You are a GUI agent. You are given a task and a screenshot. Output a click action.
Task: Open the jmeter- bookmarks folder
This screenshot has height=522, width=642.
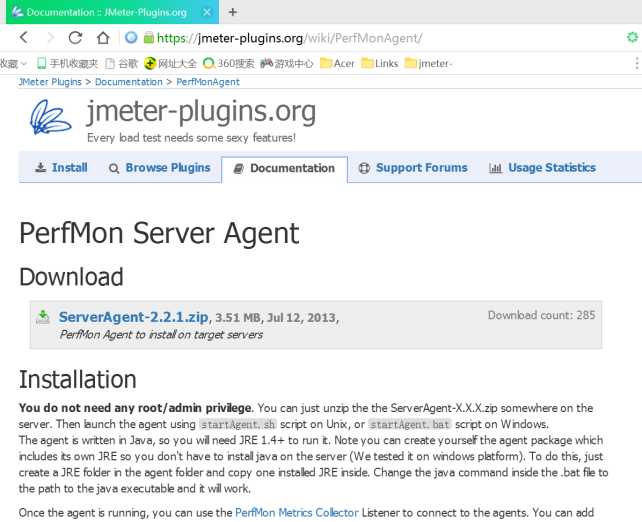428,63
